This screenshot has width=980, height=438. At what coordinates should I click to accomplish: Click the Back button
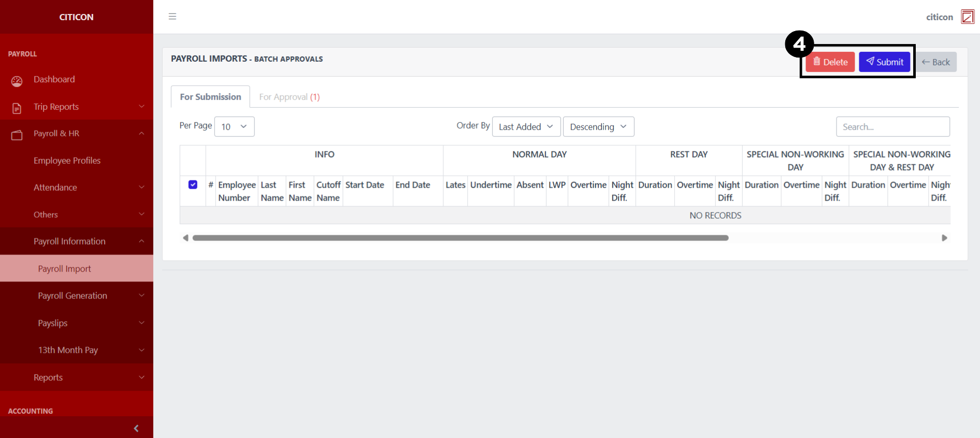[x=936, y=62]
